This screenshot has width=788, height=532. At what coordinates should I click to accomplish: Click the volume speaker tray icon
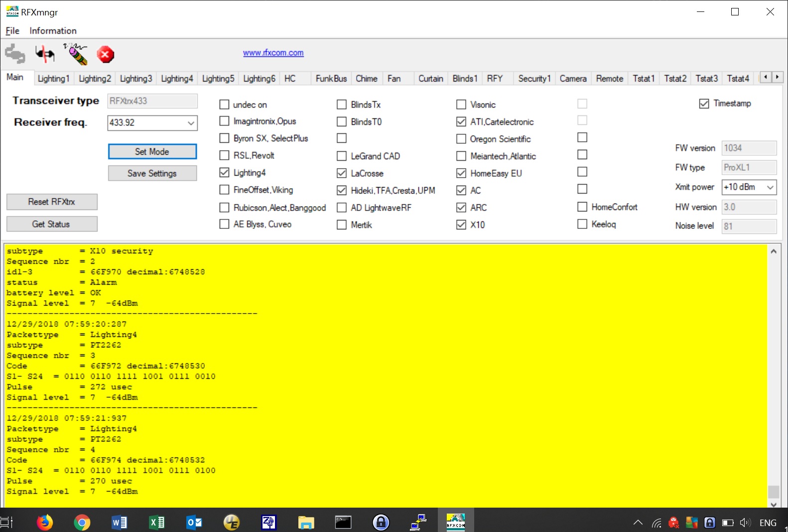[x=745, y=523]
